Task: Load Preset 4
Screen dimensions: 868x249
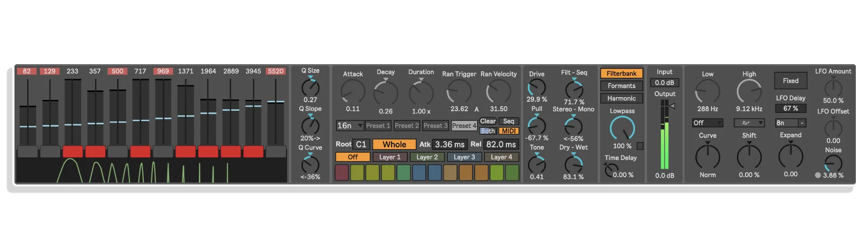Action: click(x=464, y=126)
